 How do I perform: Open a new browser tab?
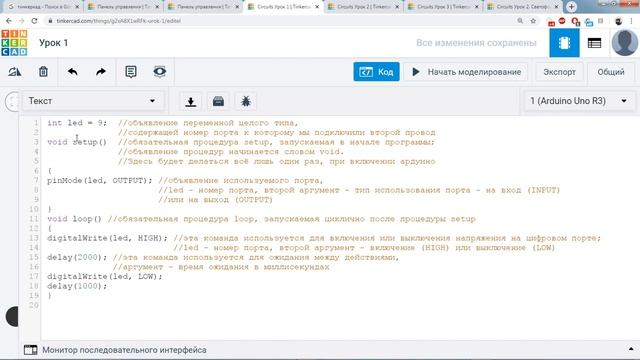click(571, 7)
